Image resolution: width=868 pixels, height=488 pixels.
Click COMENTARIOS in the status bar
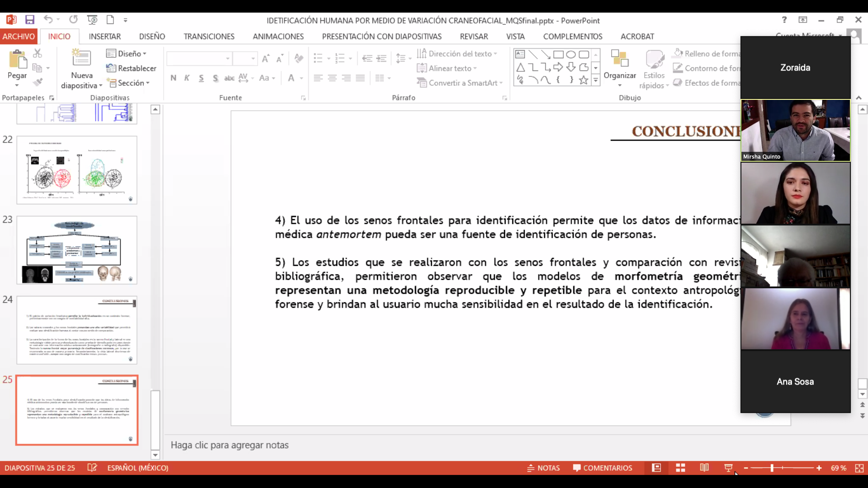coord(602,468)
